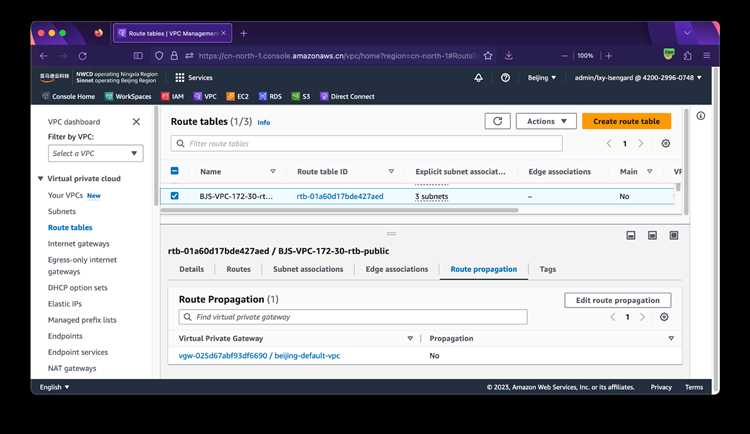Open the S3 shortcut in the favorites bar
The width and height of the screenshot is (750, 434).
coord(301,96)
